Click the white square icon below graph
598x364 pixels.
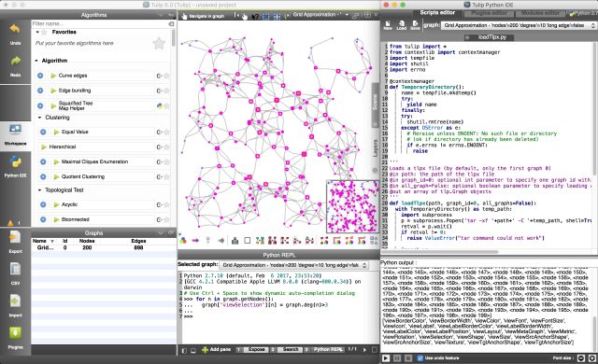(x=247, y=240)
